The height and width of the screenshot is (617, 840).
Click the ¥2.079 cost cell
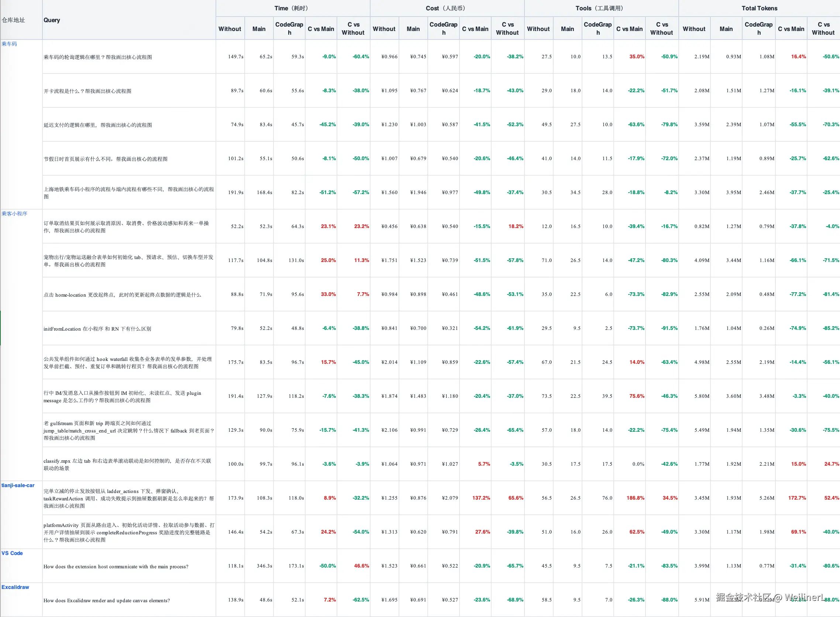tap(450, 498)
